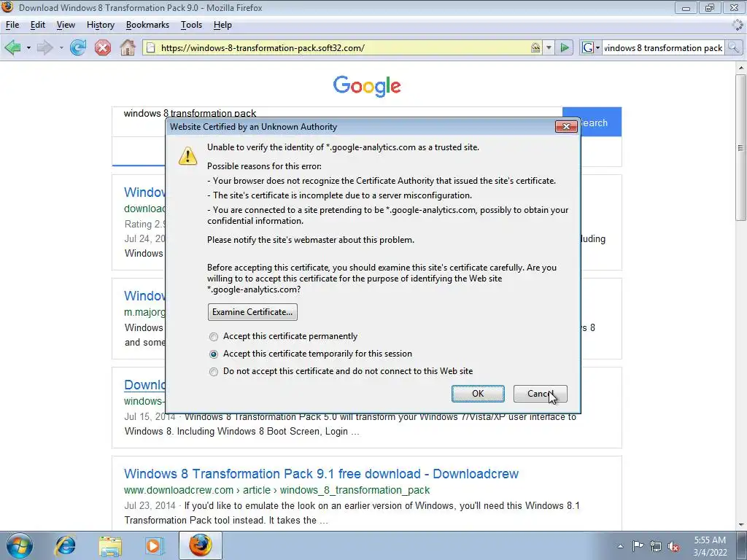Click the yellow warning icon in dialog

(187, 156)
